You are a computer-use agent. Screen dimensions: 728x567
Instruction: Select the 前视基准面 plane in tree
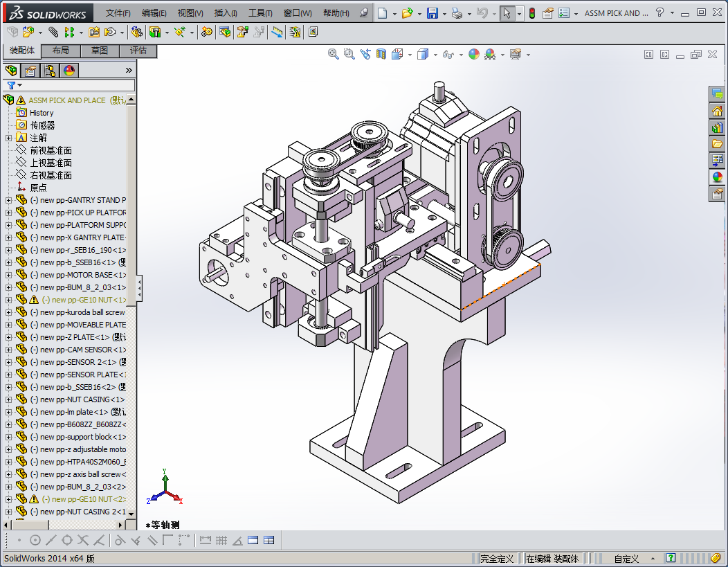pos(51,150)
